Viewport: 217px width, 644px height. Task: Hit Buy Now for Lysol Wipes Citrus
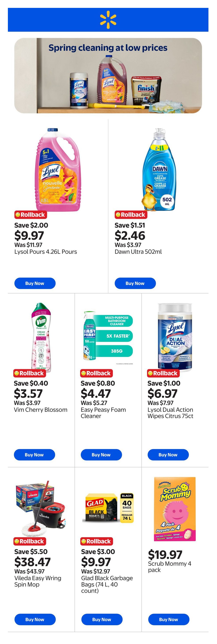pyautogui.click(x=168, y=455)
